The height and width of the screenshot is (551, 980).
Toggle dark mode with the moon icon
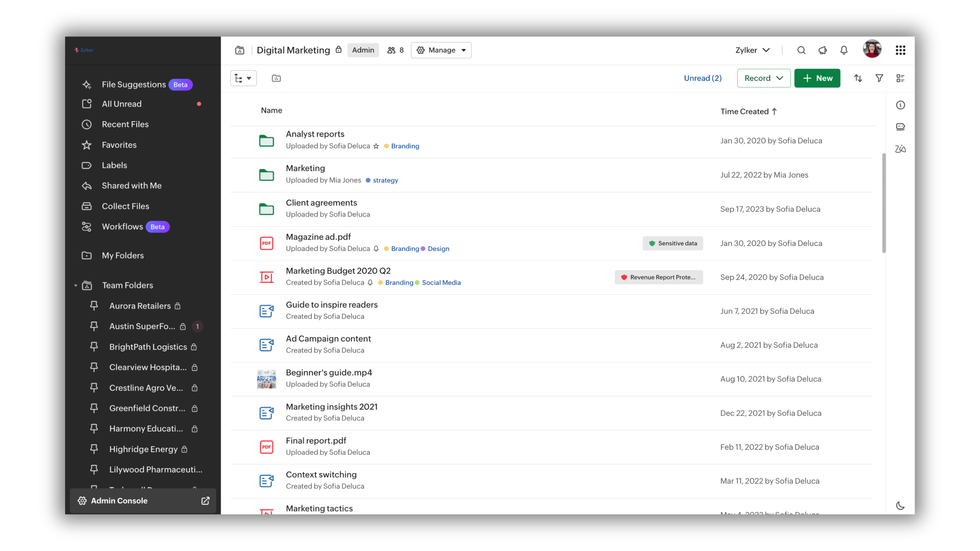point(900,506)
